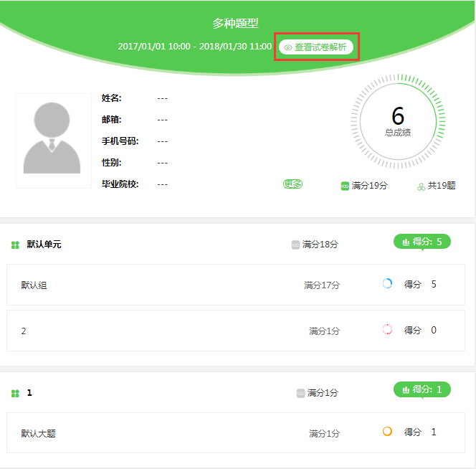Viewport: 476px width, 469px height.
Task: Click the 得分: 1 green badge
Action: [422, 389]
